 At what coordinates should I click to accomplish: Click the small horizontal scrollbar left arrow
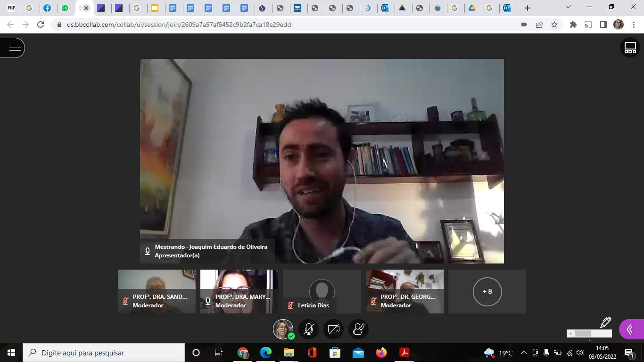[570, 334]
